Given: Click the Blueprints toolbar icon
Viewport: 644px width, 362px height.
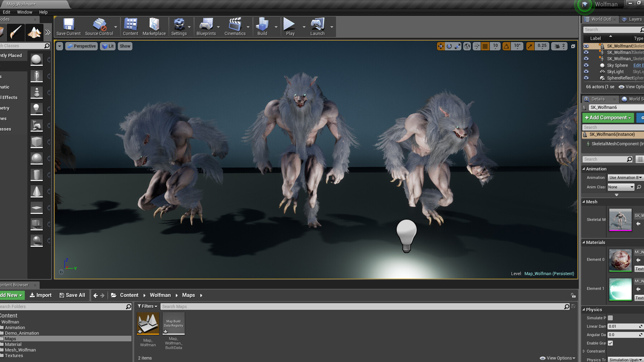Looking at the screenshot, I should coord(206,27).
